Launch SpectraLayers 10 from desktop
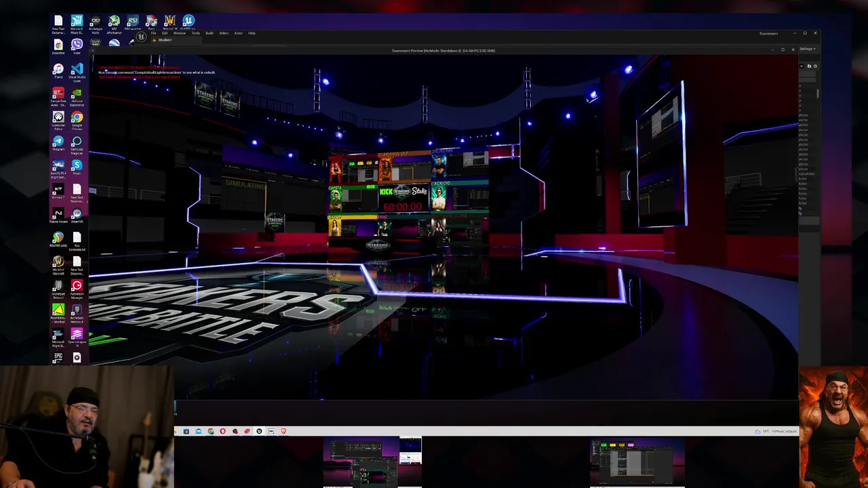Screen dimensions: 868x488 tap(77, 338)
